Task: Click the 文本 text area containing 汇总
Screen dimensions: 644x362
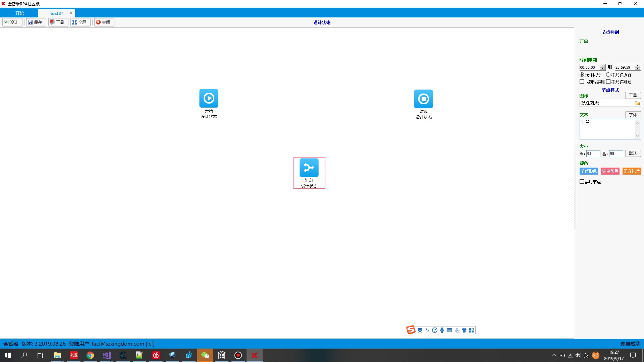Action: (x=610, y=129)
